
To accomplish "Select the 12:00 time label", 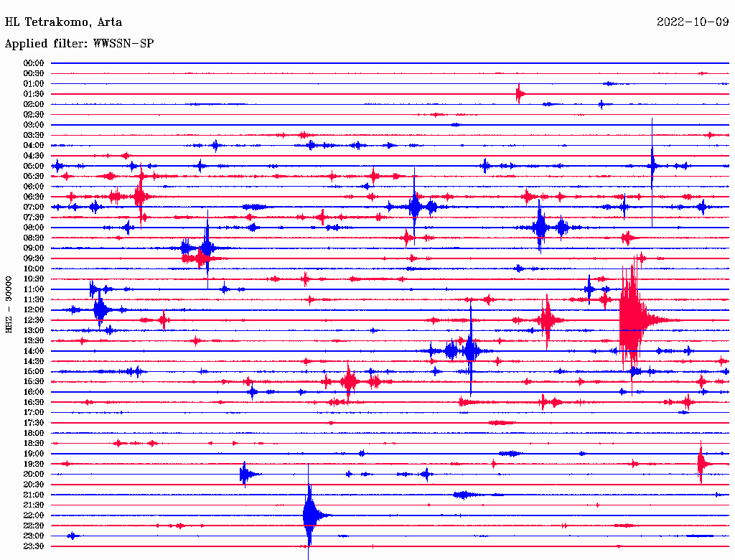I will pos(34,310).
